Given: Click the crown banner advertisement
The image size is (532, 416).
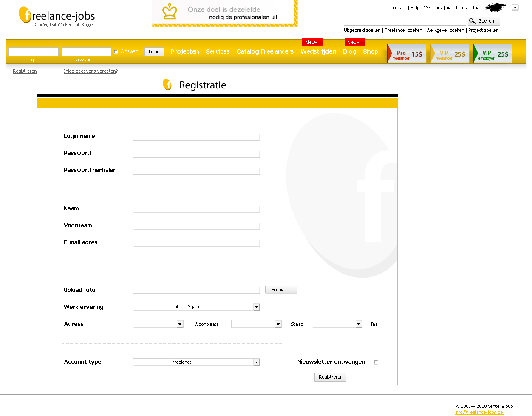Looking at the screenshot, I should (x=224, y=13).
